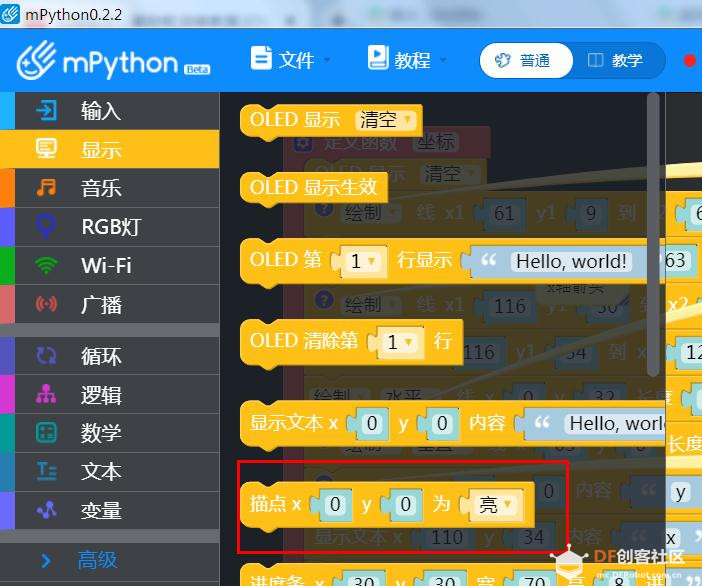Click x value field in 显示文本 block
Screen dimensions: 702x586
click(x=372, y=423)
